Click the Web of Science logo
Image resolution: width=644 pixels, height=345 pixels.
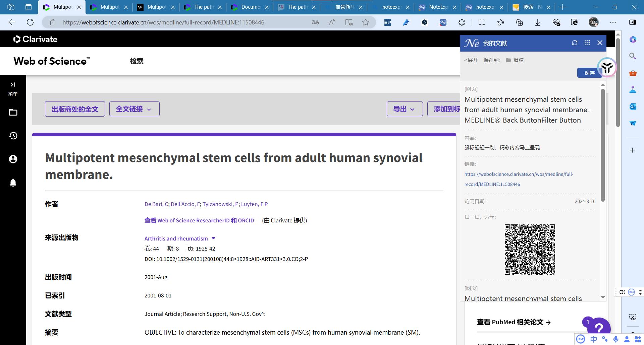pyautogui.click(x=52, y=61)
